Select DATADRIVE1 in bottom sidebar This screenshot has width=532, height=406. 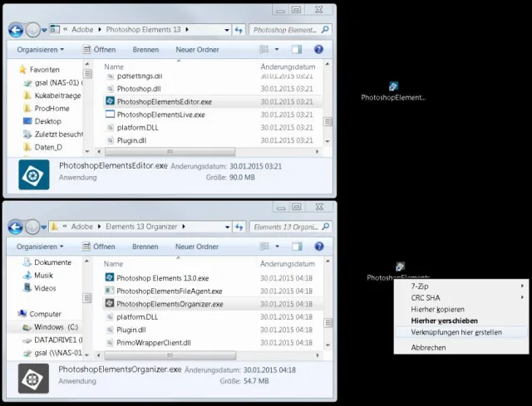(52, 340)
